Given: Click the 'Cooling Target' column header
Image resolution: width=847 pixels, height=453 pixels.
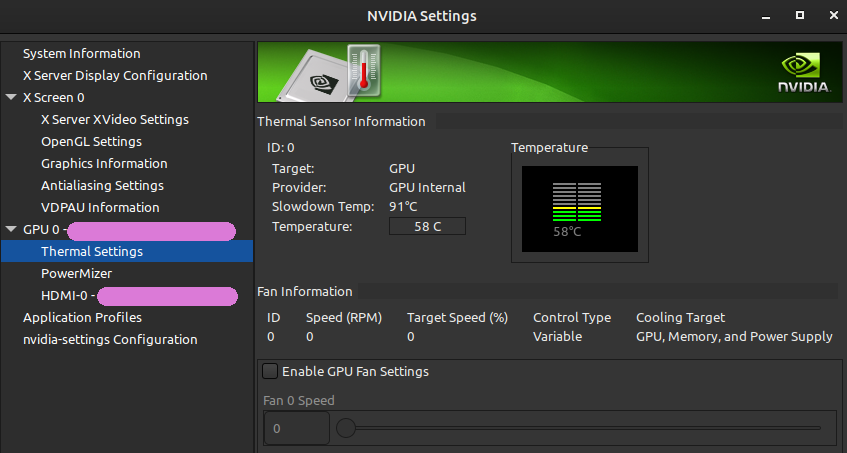Looking at the screenshot, I should click(681, 317).
